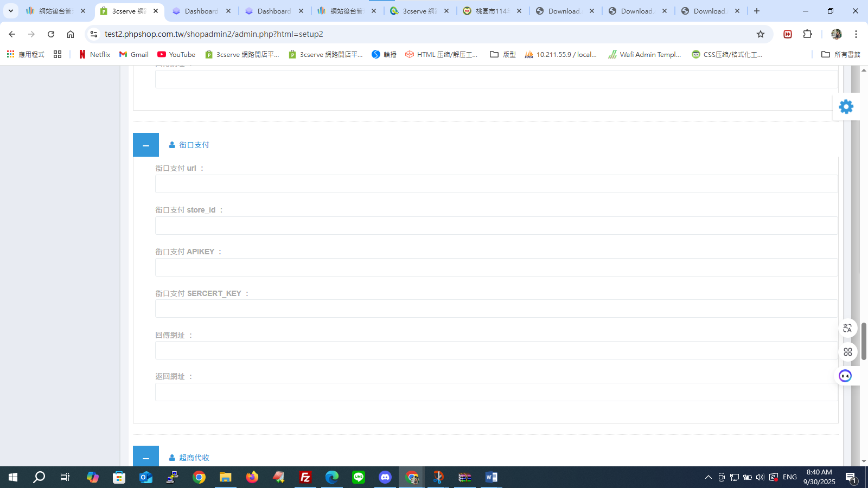Open the tab search dropdown arrow
The image size is (868, 488).
point(10,11)
